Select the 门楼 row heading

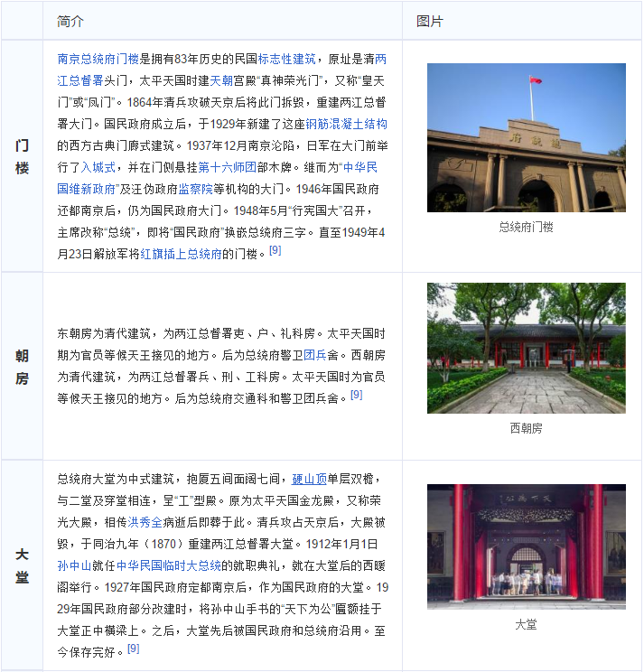click(22, 156)
